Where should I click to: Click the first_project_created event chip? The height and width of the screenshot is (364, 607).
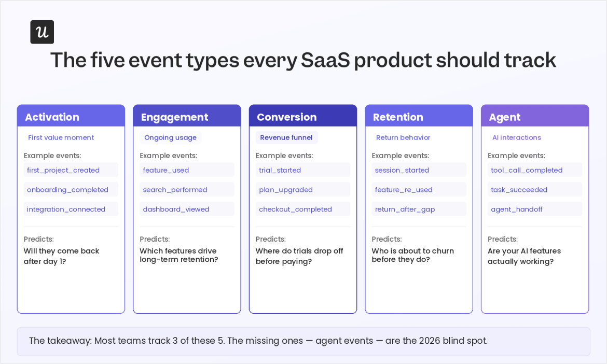71,170
